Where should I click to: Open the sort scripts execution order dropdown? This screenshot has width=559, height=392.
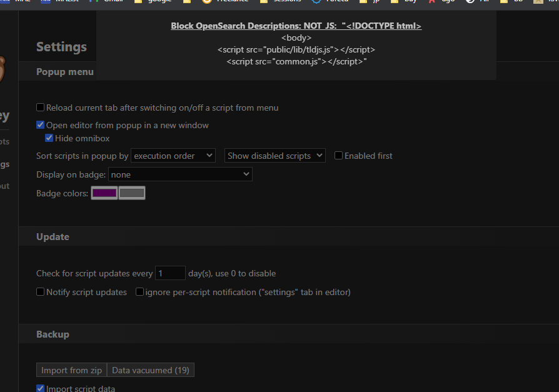point(173,155)
